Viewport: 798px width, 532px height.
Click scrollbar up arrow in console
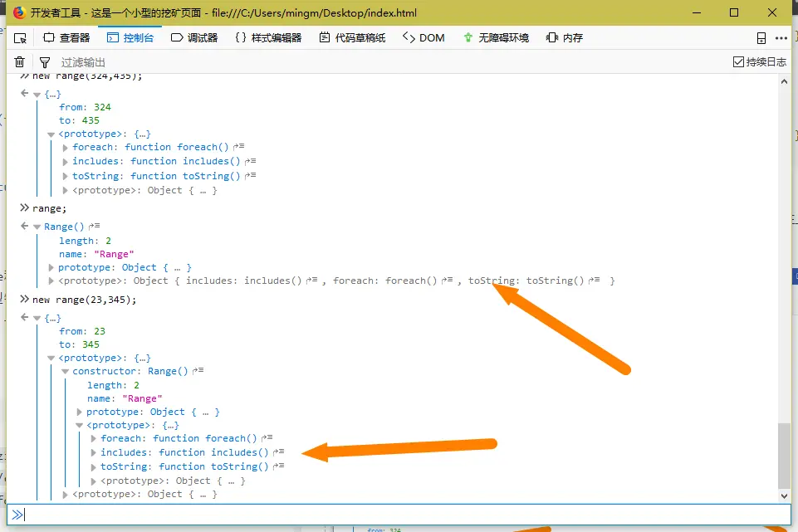pyautogui.click(x=784, y=81)
